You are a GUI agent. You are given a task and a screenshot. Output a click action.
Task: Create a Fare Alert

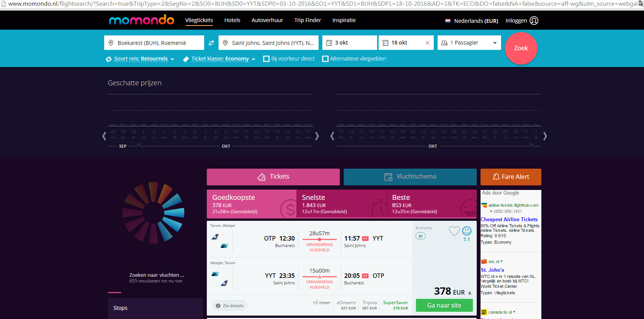click(x=511, y=177)
